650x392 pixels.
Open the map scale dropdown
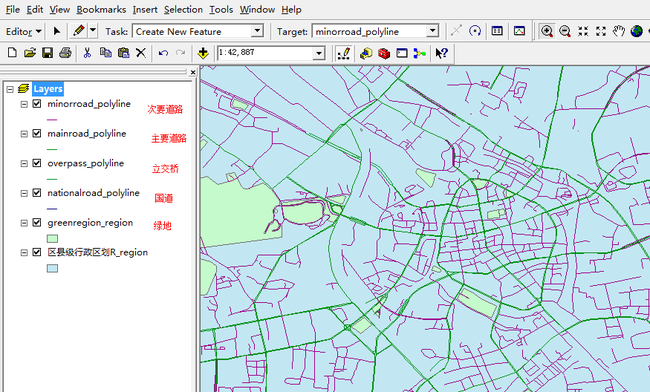(319, 53)
